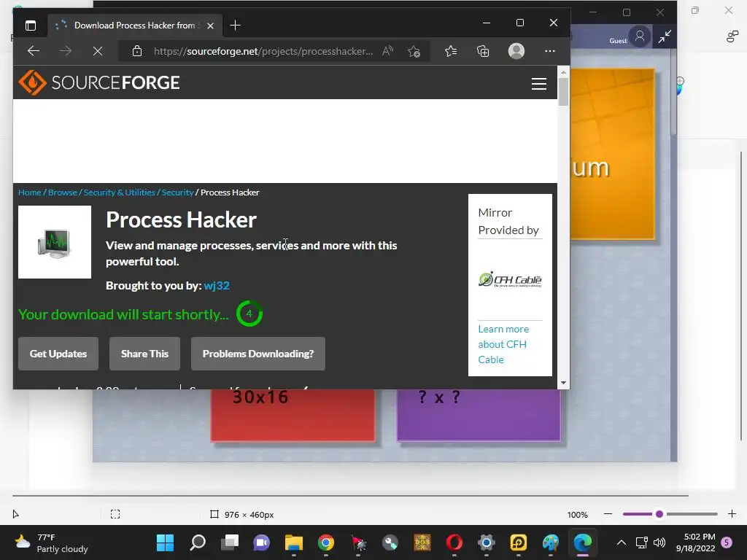Open the Paint palette icon on the taskbar
Image resolution: width=747 pixels, height=560 pixels.
[x=551, y=542]
